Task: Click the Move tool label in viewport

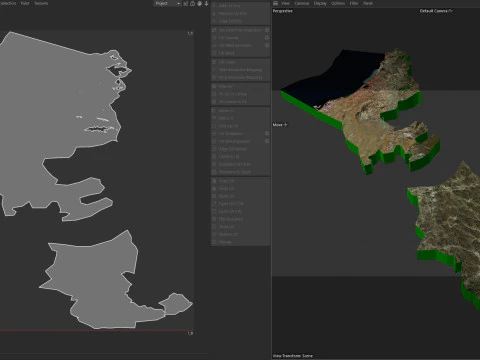Action: [280, 125]
